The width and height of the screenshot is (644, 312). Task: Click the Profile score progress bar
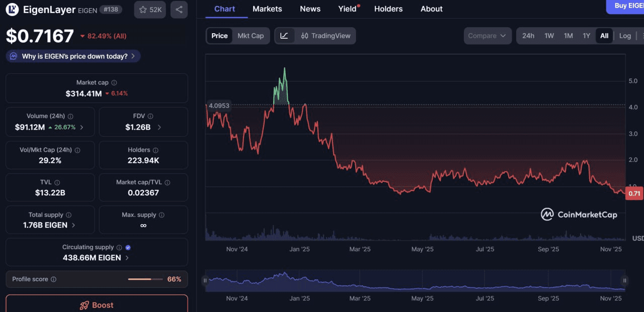click(x=146, y=279)
